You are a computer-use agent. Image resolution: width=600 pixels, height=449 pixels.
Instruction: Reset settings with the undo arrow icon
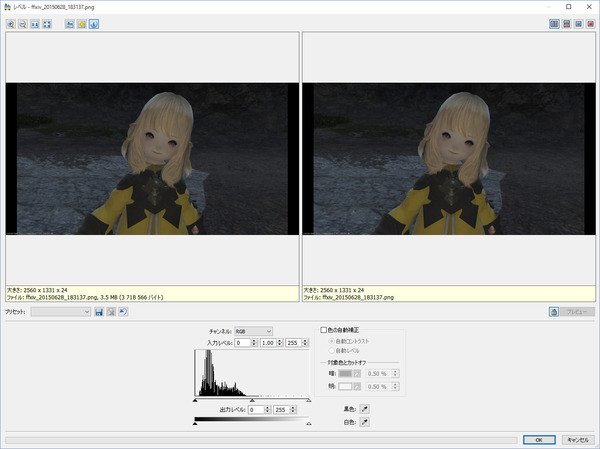click(123, 312)
